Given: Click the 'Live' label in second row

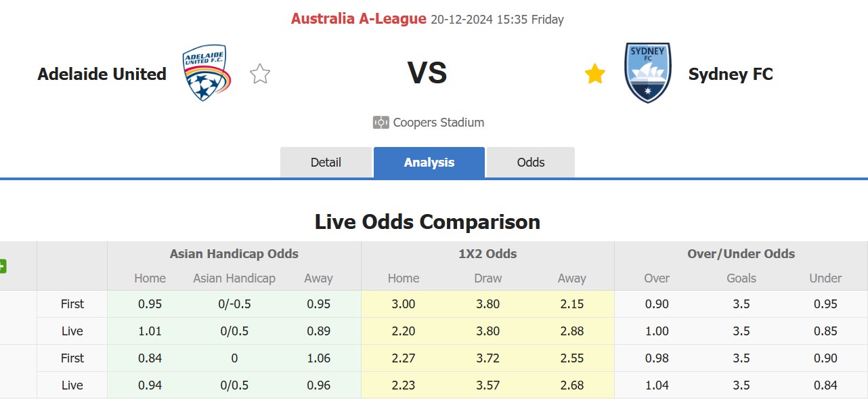Looking at the screenshot, I should (72, 331).
